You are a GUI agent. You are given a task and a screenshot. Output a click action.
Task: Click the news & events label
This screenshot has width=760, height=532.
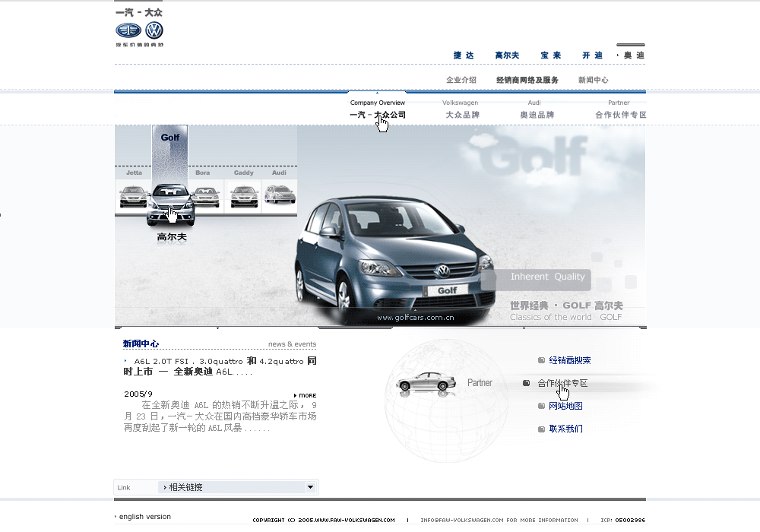point(293,344)
